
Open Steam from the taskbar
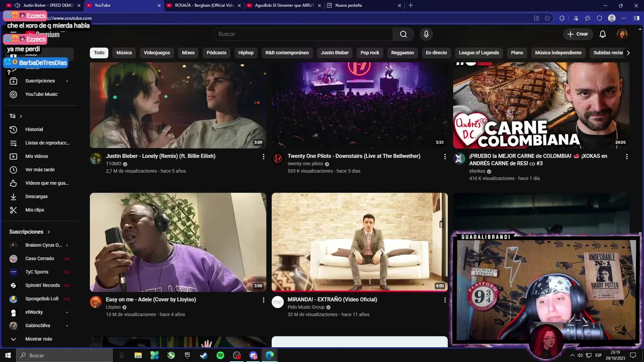pyautogui.click(x=204, y=355)
